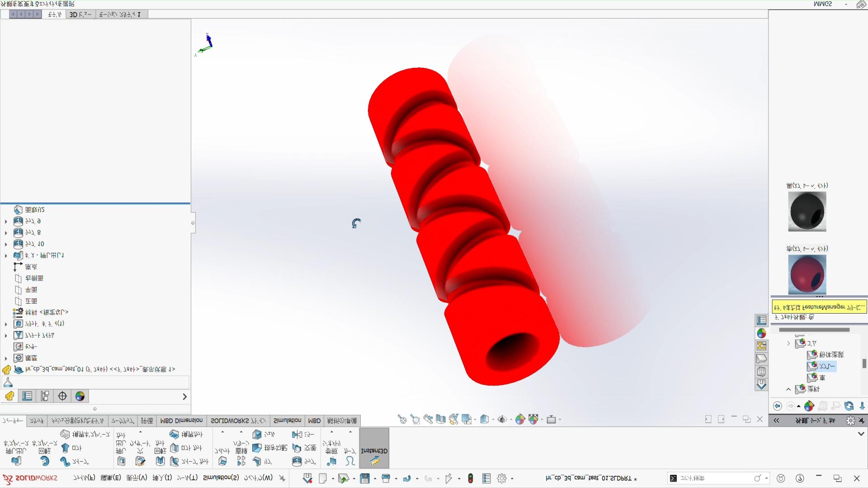Viewport: 868px width, 488px height.
Task: Click the Options gear in the main toolbar
Action: coord(502,479)
